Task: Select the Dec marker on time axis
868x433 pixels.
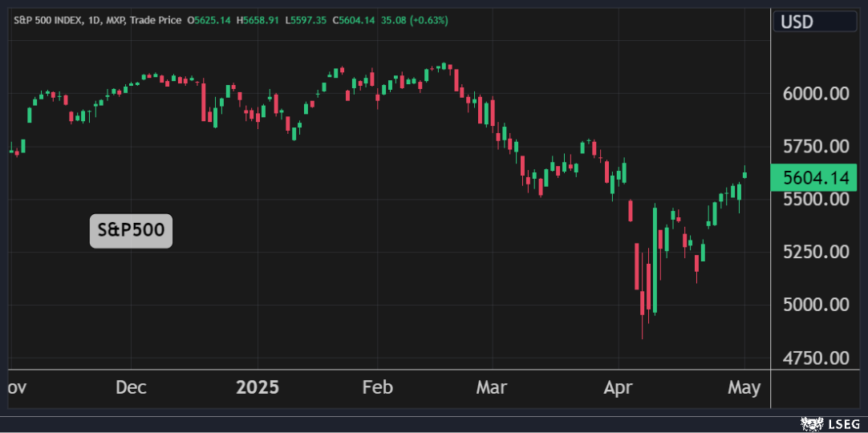Action: pyautogui.click(x=131, y=387)
